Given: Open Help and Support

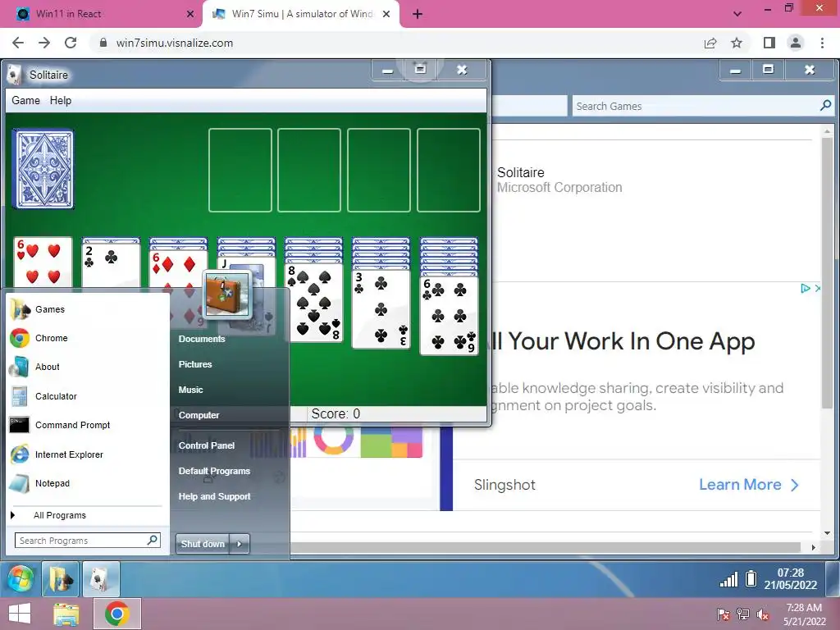Looking at the screenshot, I should (214, 496).
